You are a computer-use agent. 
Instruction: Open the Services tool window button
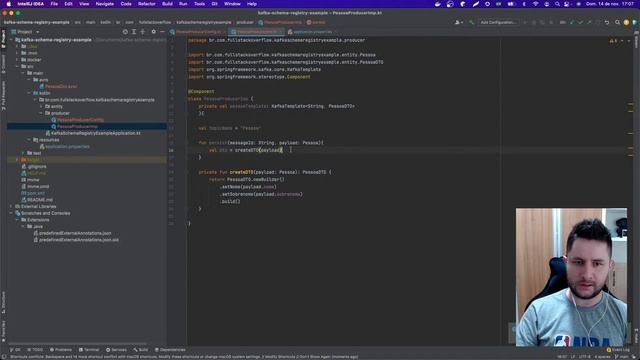coord(116,350)
